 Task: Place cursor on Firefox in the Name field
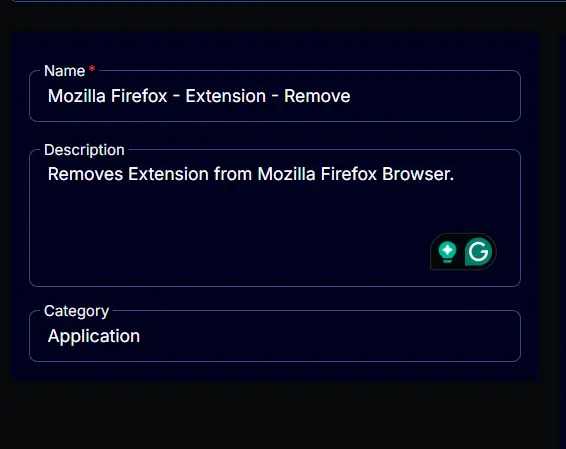click(139, 96)
